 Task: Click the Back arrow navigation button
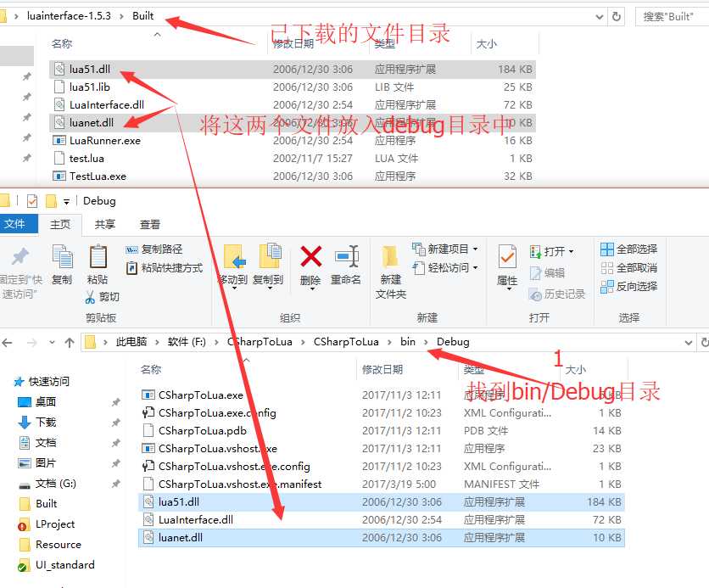tap(7, 343)
